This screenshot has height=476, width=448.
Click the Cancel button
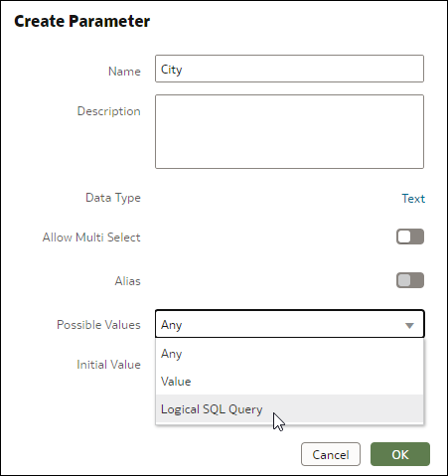click(331, 454)
